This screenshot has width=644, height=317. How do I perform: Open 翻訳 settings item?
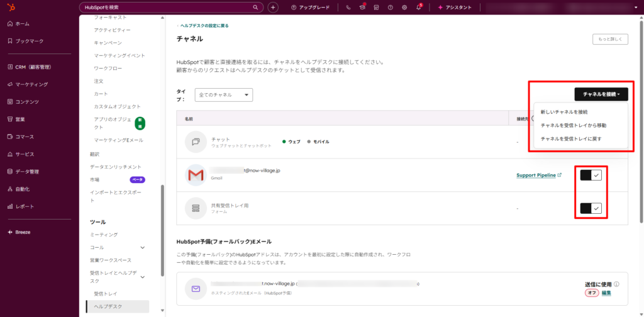coord(94,154)
